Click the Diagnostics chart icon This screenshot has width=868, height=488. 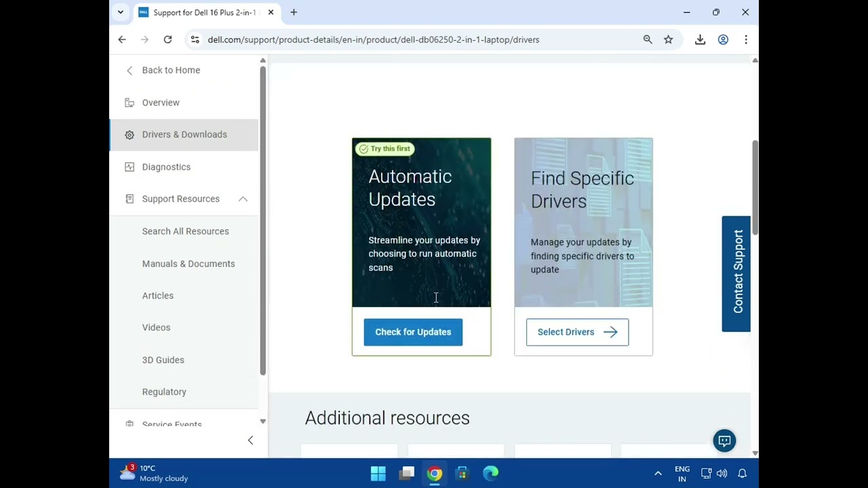coord(130,167)
